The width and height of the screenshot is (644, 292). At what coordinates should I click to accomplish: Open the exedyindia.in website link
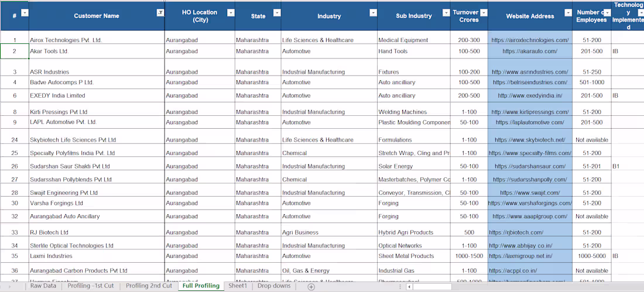click(x=530, y=95)
